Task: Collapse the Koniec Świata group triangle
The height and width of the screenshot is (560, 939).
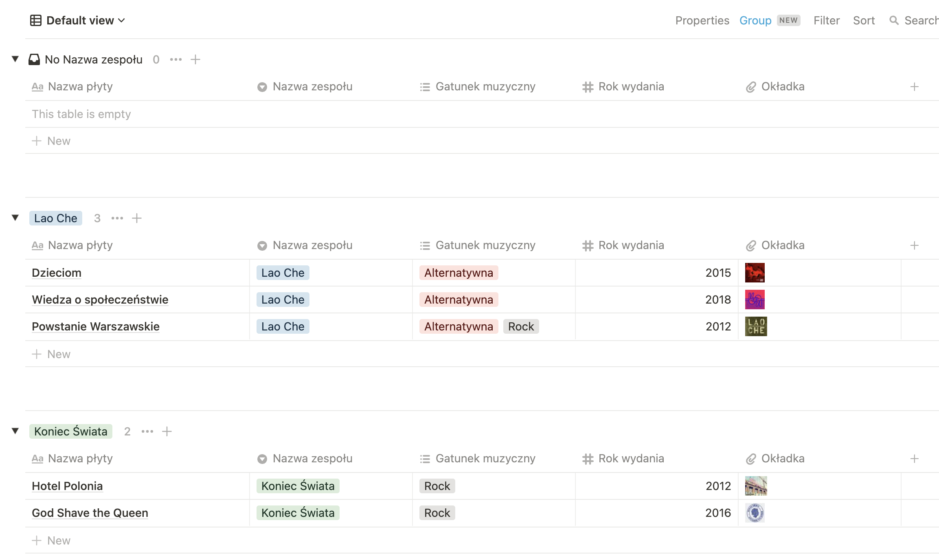Action: (x=15, y=431)
